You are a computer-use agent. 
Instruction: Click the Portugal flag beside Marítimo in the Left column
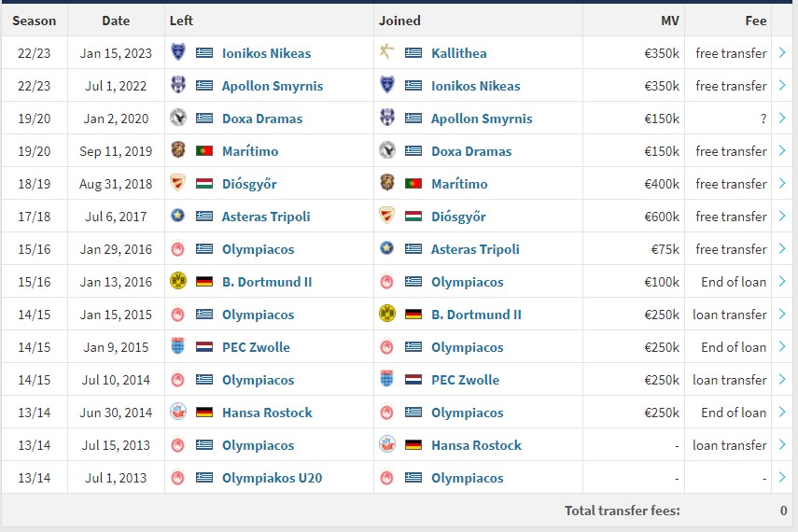[204, 151]
